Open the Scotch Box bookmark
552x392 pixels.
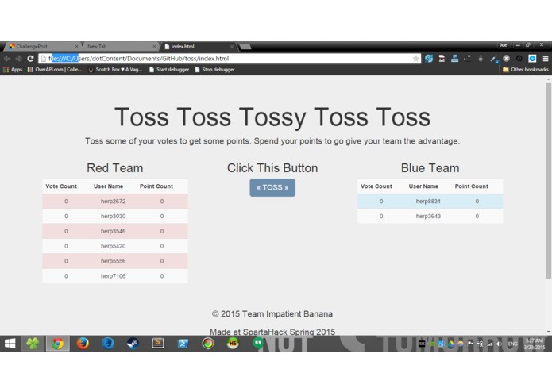[115, 70]
